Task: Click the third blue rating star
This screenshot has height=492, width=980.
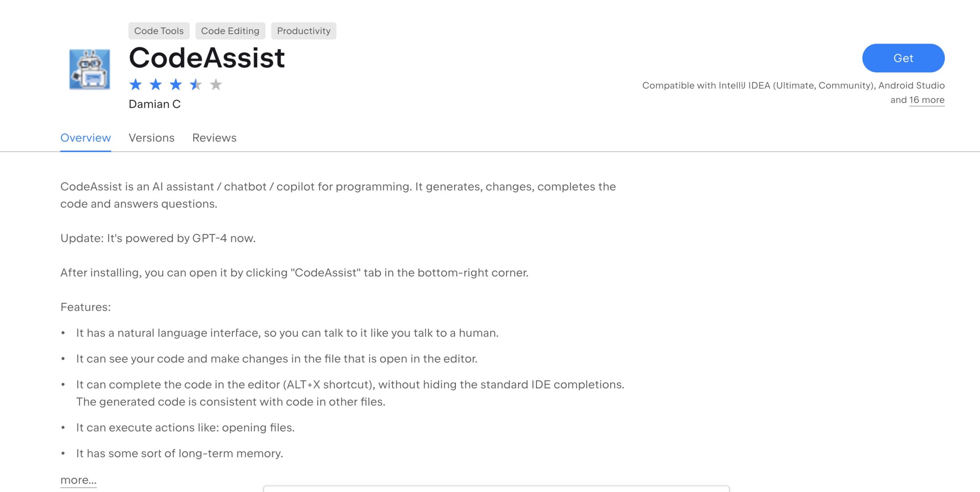Action: [176, 84]
